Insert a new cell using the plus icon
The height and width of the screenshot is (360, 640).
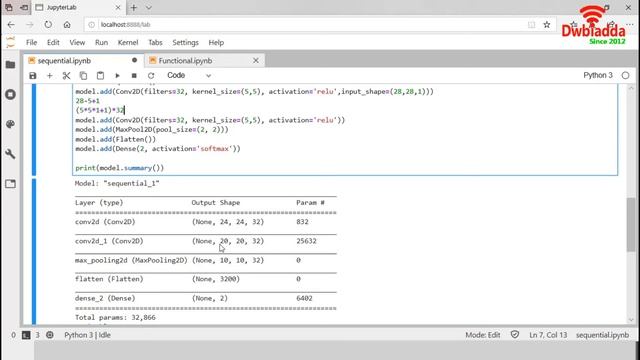[x=49, y=76]
